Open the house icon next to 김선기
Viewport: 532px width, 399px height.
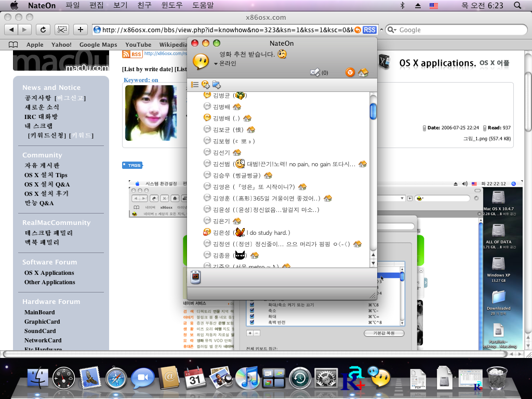(237, 152)
